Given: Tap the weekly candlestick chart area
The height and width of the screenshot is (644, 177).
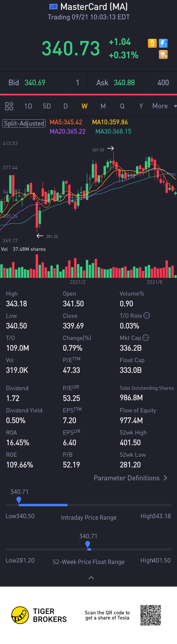Looking at the screenshot, I should (x=88, y=192).
